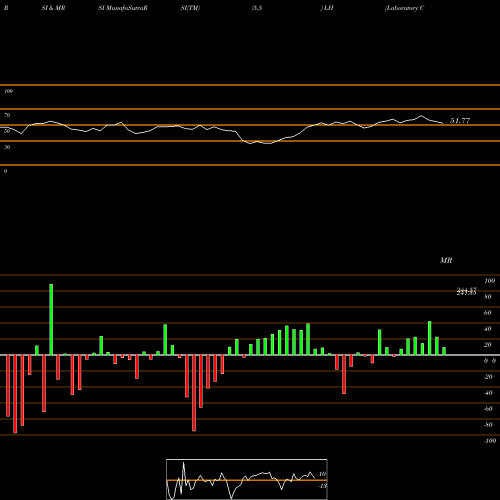Click the MR right axis '-60' label
The image size is (500, 500).
pos(488,409)
